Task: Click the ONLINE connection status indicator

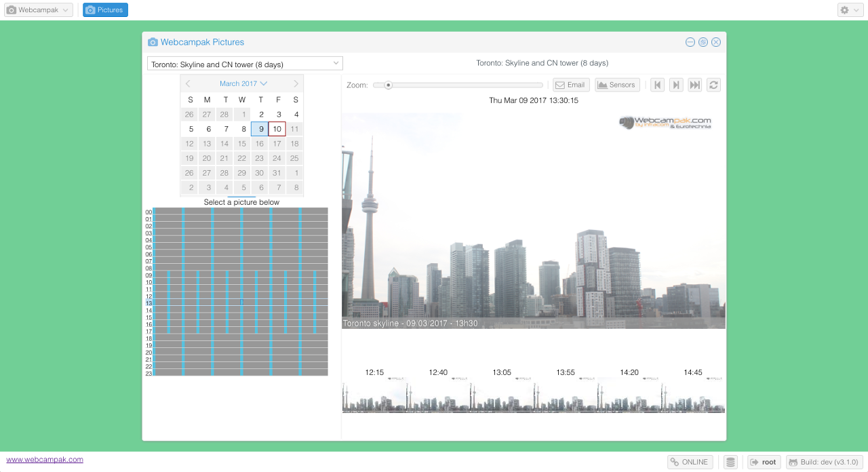Action: (x=690, y=463)
